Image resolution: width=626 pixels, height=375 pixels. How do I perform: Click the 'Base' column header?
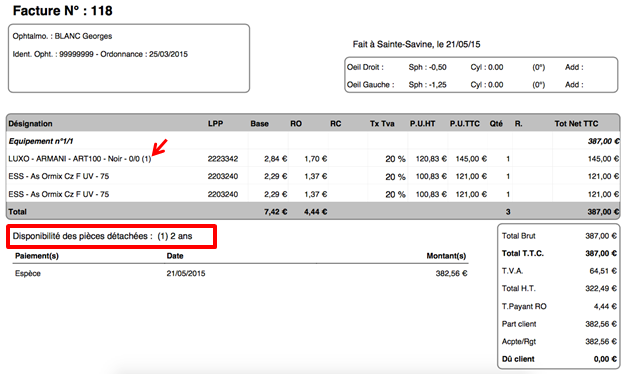260,124
